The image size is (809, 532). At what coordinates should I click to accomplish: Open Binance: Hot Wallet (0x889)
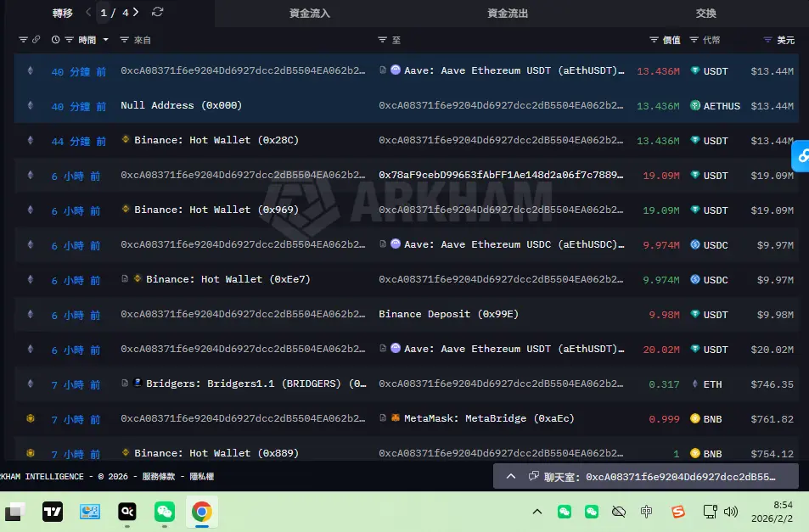[216, 453]
